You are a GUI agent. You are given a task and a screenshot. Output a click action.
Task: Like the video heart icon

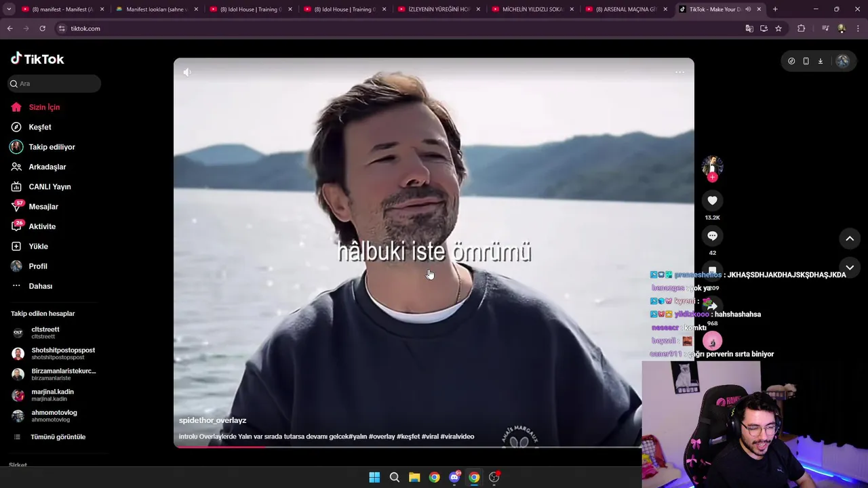(712, 201)
